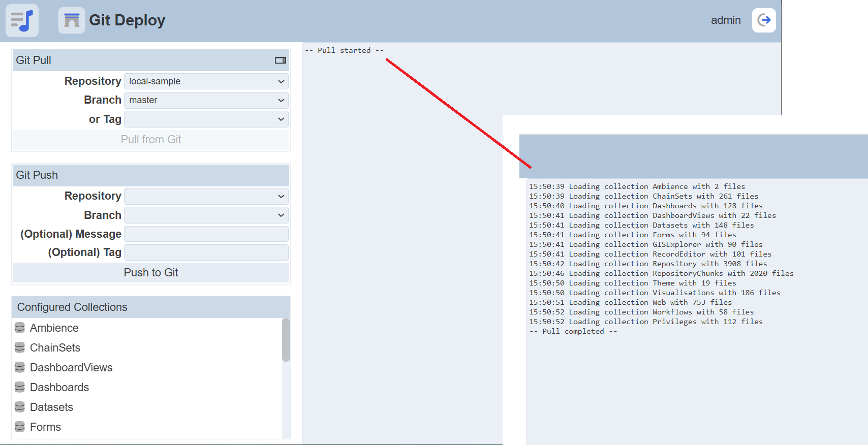
Task: Click the Ambience collection database icon
Action: pos(20,328)
